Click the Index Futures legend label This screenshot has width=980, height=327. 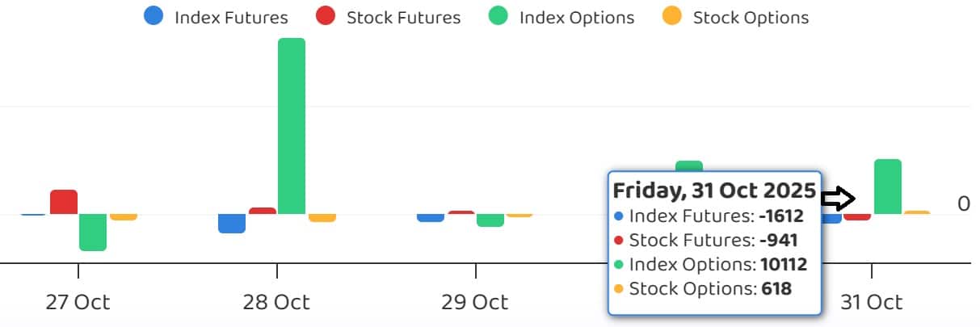pos(231,17)
